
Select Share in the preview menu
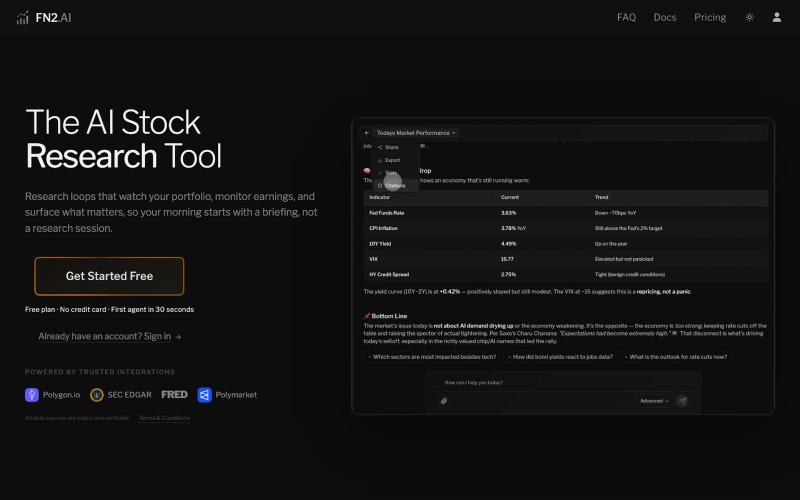click(x=391, y=147)
